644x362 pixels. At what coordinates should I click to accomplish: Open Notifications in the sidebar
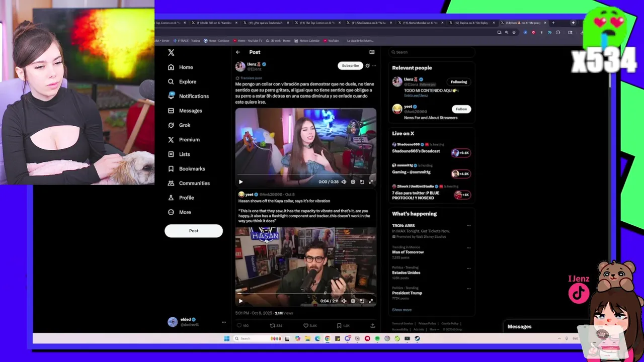pos(188,96)
